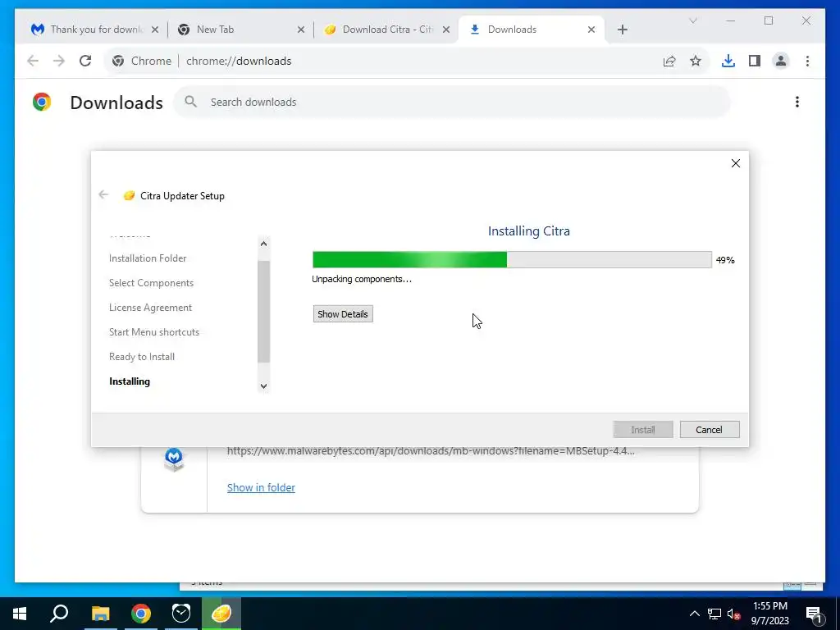Click the network status tray icon
Viewport: 840px width, 630px height.
click(714, 614)
